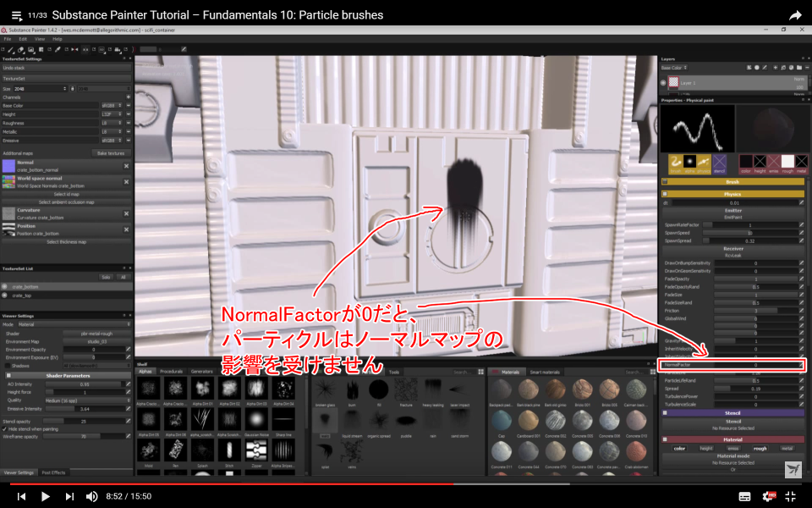Image resolution: width=812 pixels, height=508 pixels.
Task: Adjust the Stencil opacity slider
Action: (84, 422)
